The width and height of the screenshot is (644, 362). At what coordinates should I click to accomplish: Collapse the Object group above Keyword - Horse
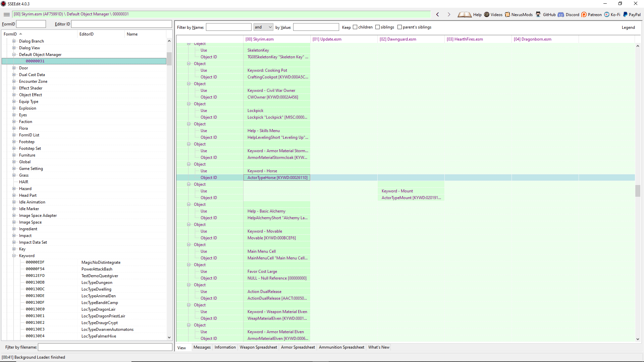click(189, 164)
